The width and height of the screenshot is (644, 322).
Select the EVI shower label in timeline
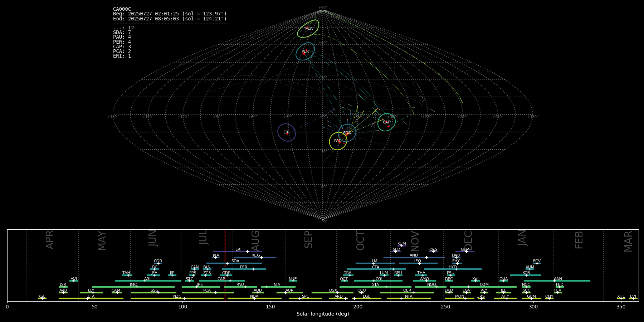point(633,297)
